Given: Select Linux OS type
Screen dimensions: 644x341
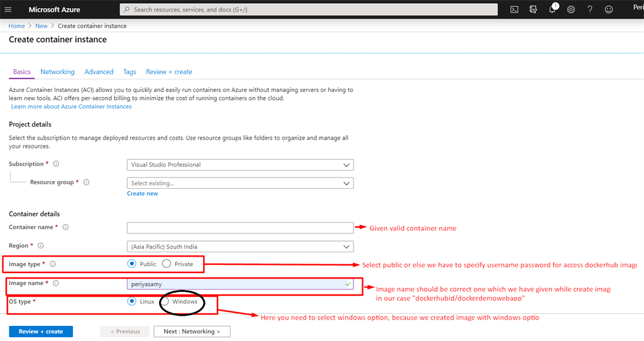Looking at the screenshot, I should pos(131,301).
